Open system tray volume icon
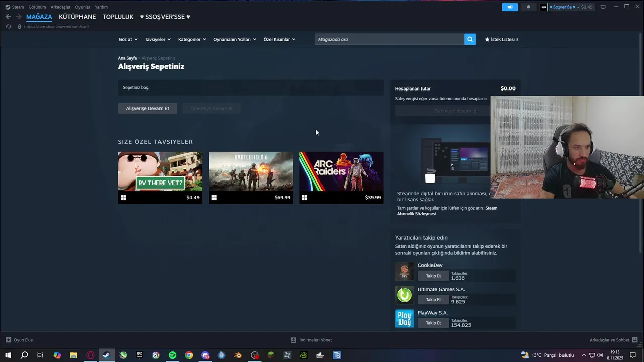644x362 pixels. (x=600, y=355)
